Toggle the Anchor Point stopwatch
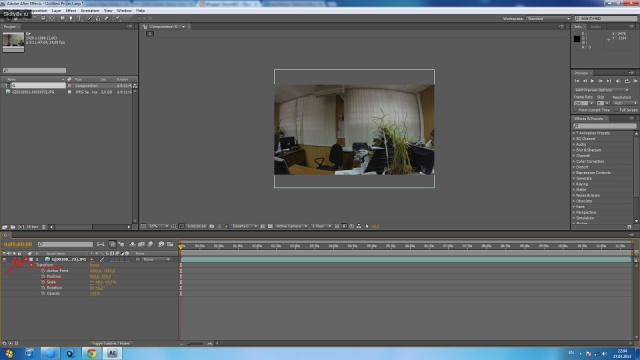640x360 pixels. coord(43,271)
